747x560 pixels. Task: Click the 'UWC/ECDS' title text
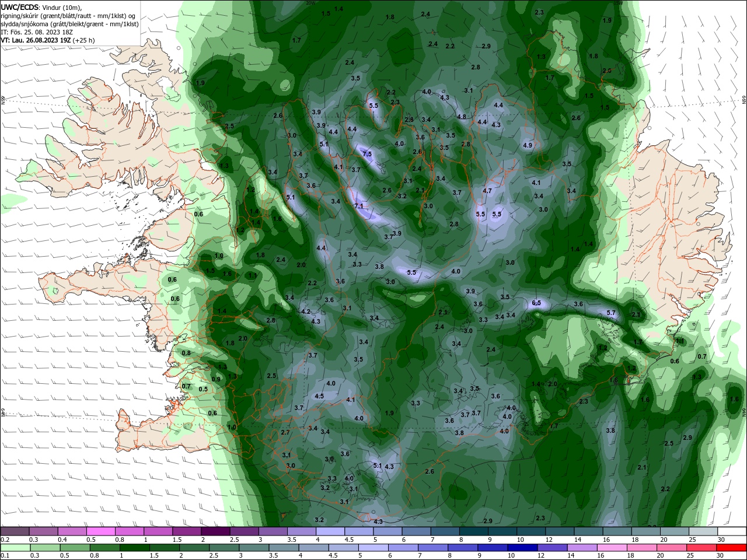20,7
